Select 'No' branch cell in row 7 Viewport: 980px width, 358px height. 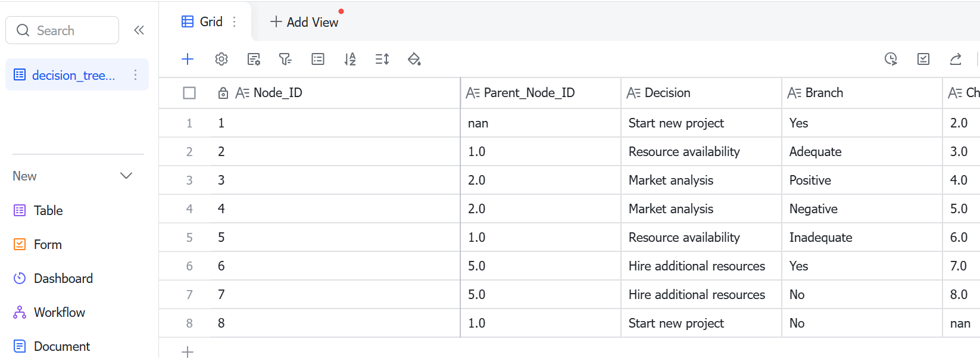pyautogui.click(x=862, y=294)
